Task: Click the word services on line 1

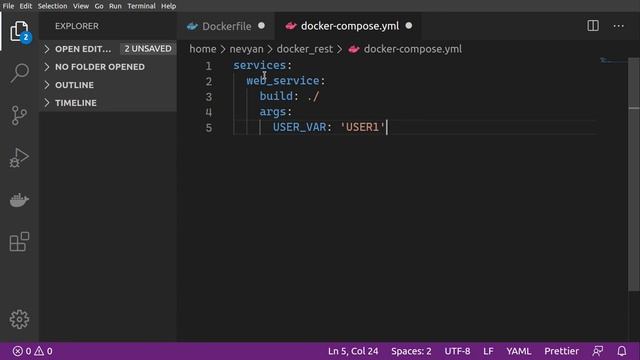Action: 260,65
